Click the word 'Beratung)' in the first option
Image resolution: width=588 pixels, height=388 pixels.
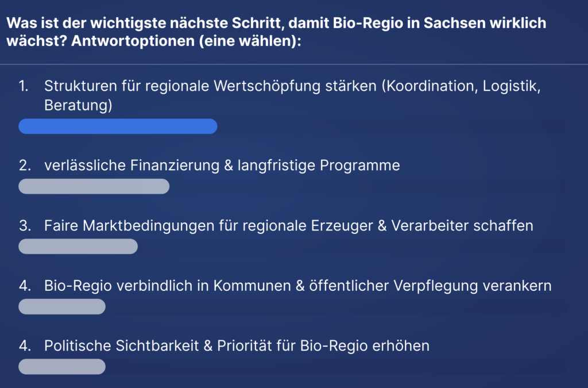[78, 106]
